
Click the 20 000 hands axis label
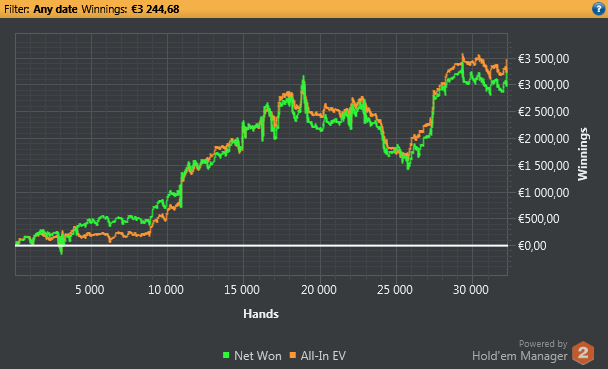coord(319,290)
